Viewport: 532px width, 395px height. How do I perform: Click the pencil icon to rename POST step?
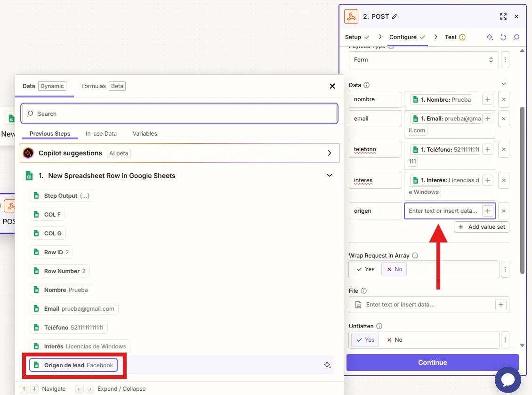point(395,16)
